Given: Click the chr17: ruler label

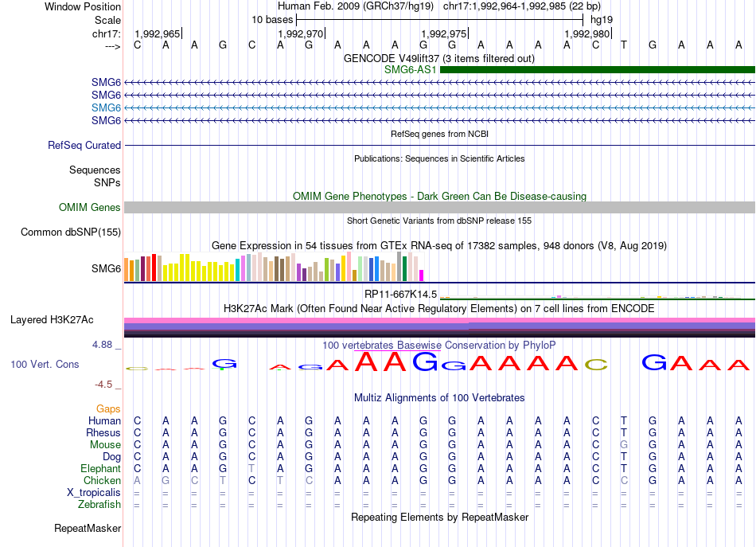Looking at the screenshot, I should [x=107, y=33].
